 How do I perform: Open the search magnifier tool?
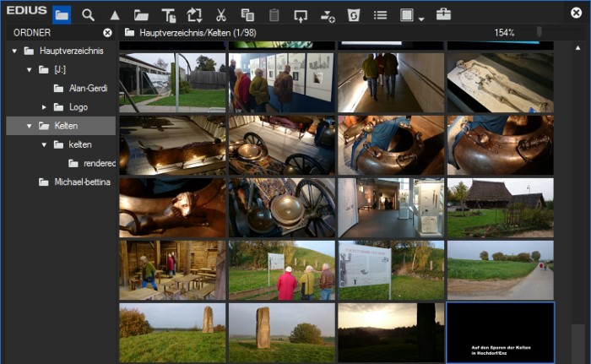[88, 15]
